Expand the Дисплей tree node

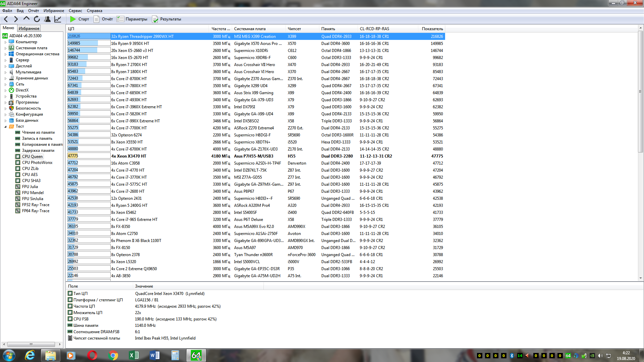point(5,66)
